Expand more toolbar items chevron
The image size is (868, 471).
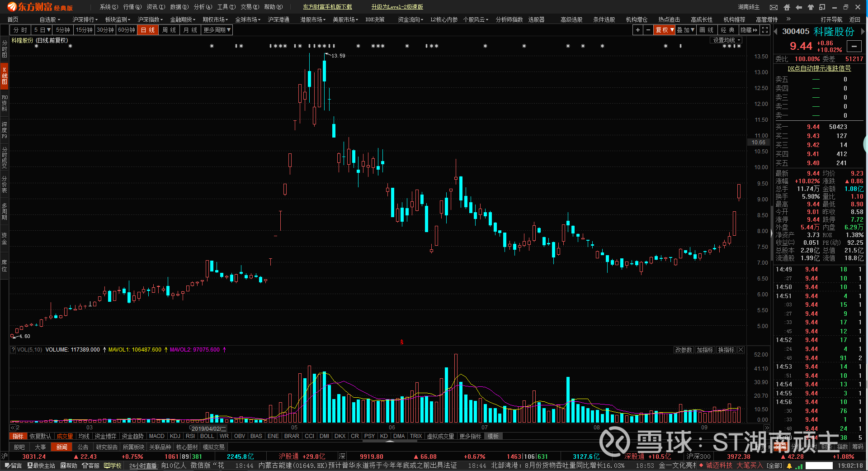788,19
